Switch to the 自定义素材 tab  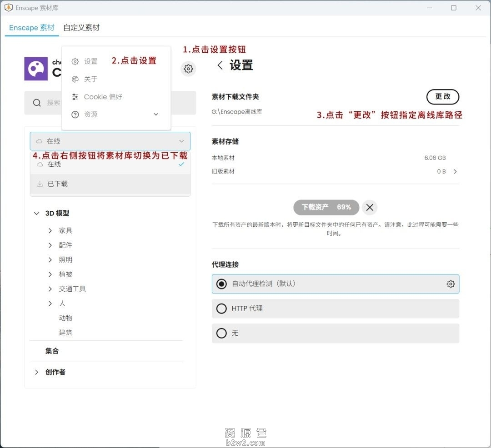pyautogui.click(x=81, y=27)
